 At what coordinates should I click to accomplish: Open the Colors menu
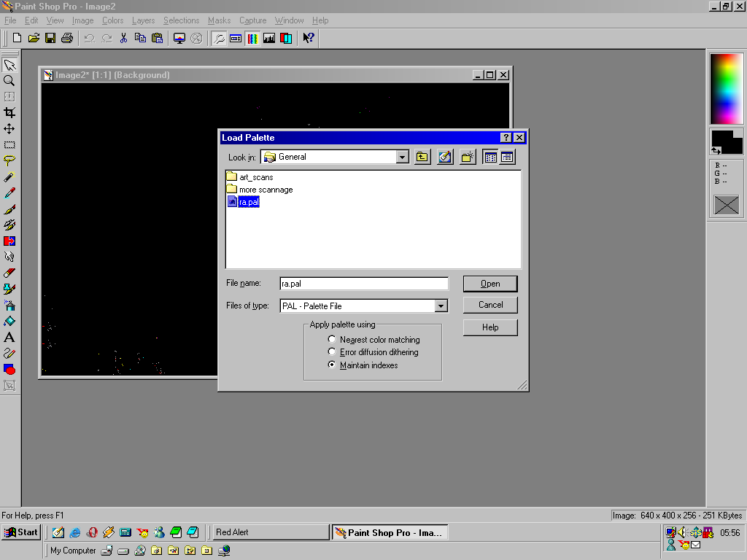(112, 20)
